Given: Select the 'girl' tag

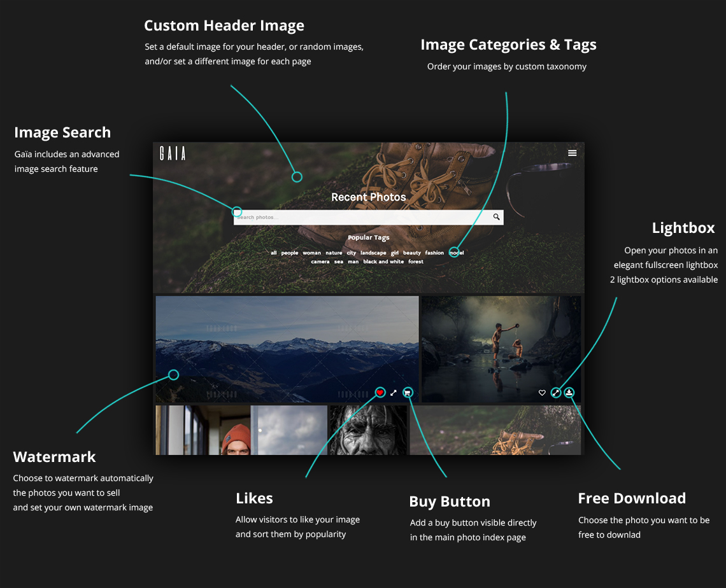Looking at the screenshot, I should click(394, 253).
